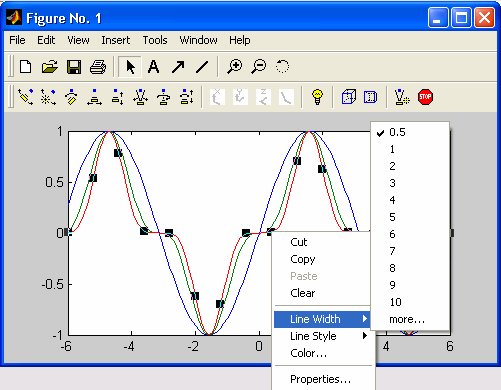Screen dimensions: 501x390
Task: Set line width to 9
Action: (x=410, y=285)
